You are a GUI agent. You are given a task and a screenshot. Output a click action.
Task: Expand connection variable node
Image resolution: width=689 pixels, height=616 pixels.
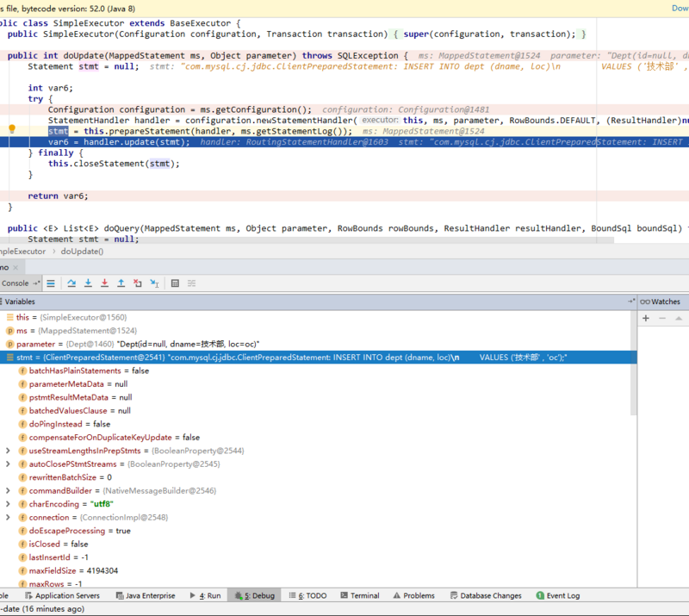pos(8,518)
